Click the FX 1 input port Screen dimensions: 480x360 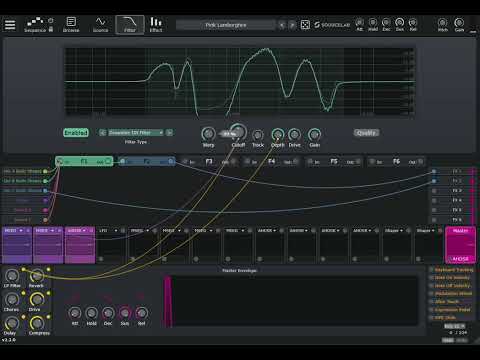[434, 171]
